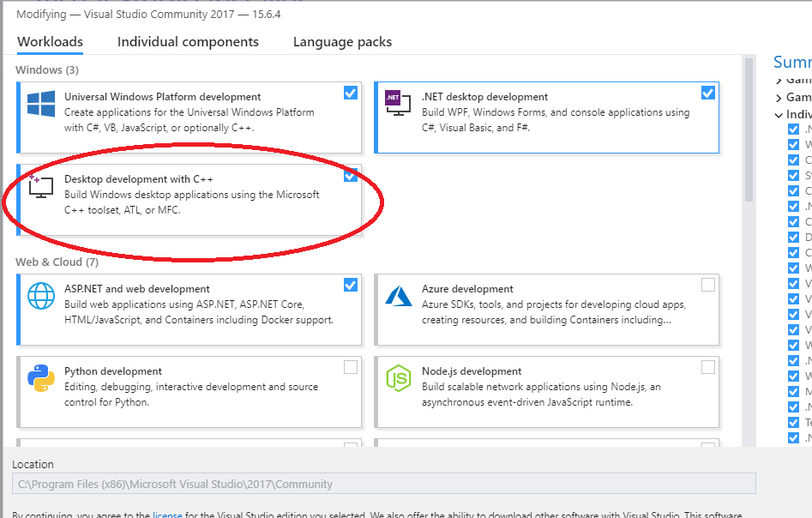Click 'Create applications for the Universal Windows' description

point(189,120)
